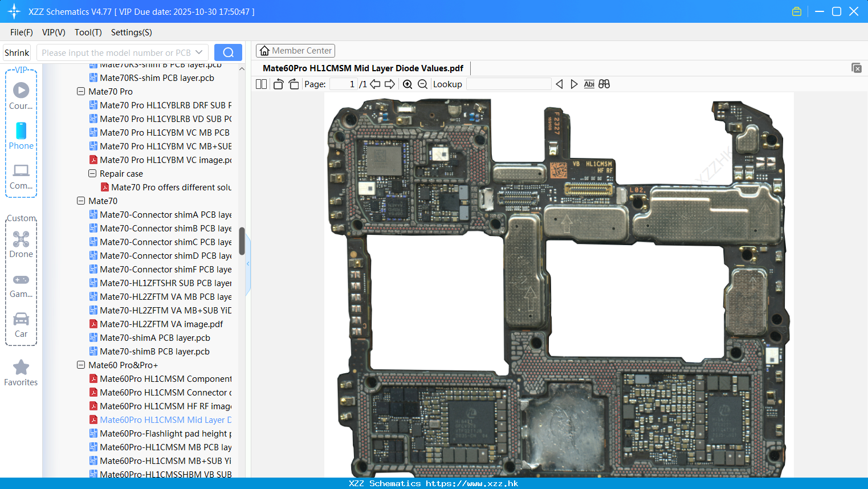The height and width of the screenshot is (489, 868).
Task: Collapse the Mate70 tree node
Action: point(81,201)
